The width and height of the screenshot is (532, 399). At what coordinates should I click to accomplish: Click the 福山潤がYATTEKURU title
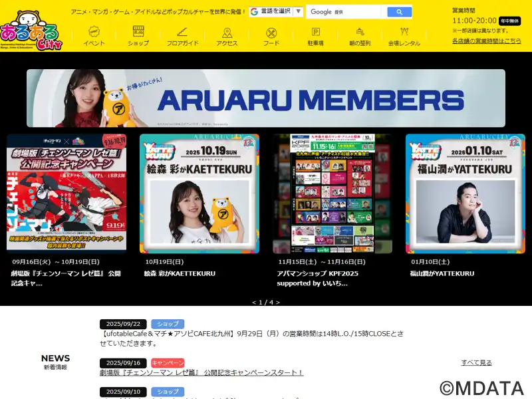click(442, 273)
